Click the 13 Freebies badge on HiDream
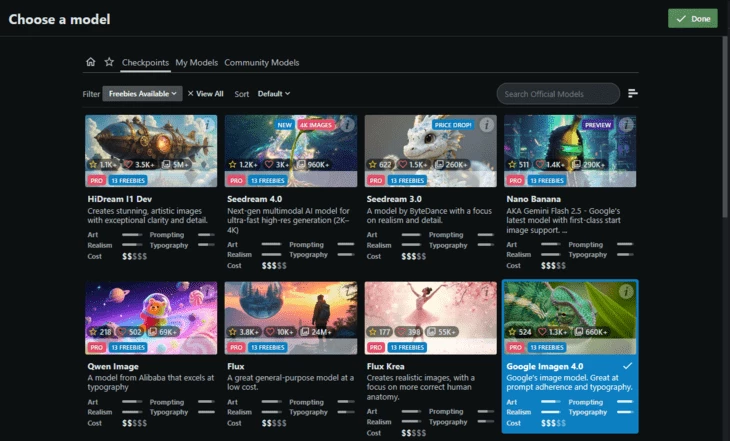This screenshot has height=441, width=730. pyautogui.click(x=129, y=180)
